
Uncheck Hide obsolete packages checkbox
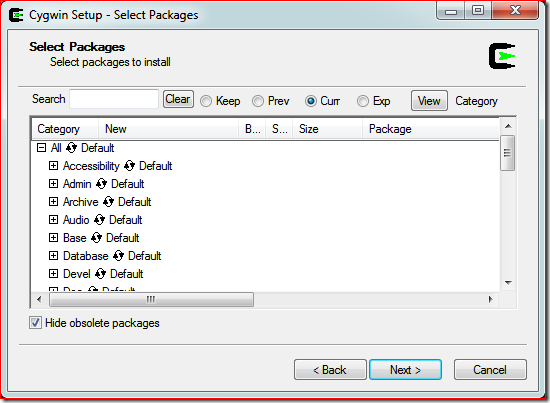pyautogui.click(x=35, y=323)
